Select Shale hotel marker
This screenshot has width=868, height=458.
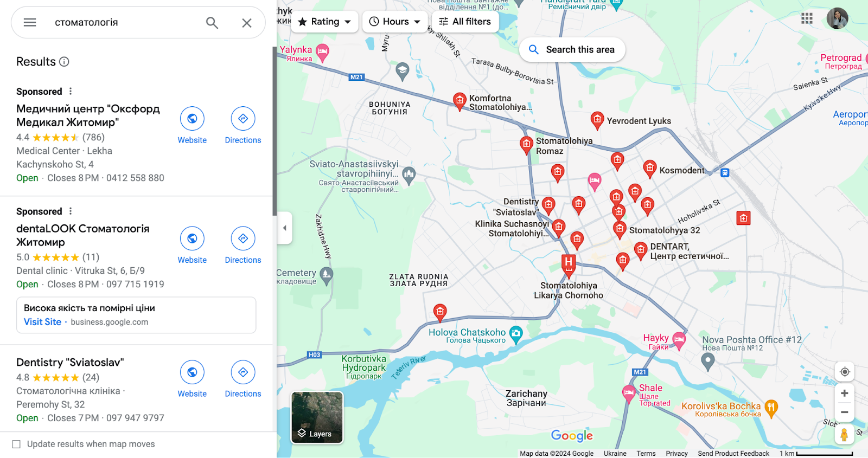coord(629,393)
